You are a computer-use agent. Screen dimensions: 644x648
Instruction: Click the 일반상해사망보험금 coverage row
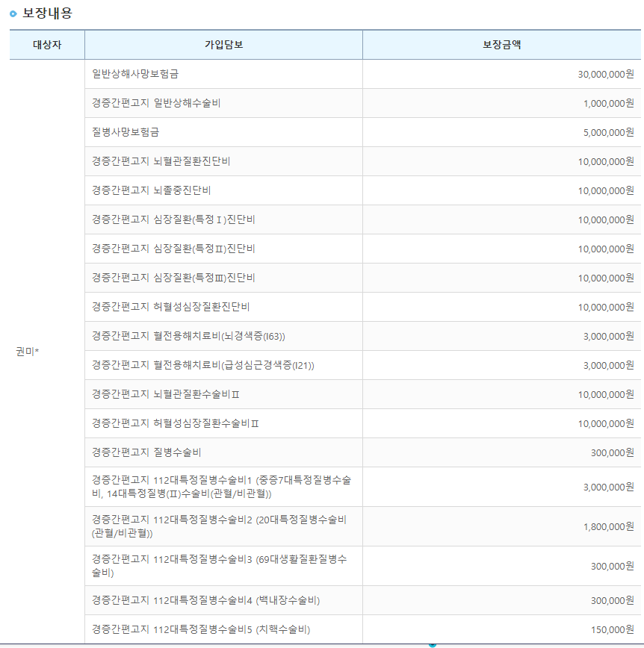[x=135, y=74]
